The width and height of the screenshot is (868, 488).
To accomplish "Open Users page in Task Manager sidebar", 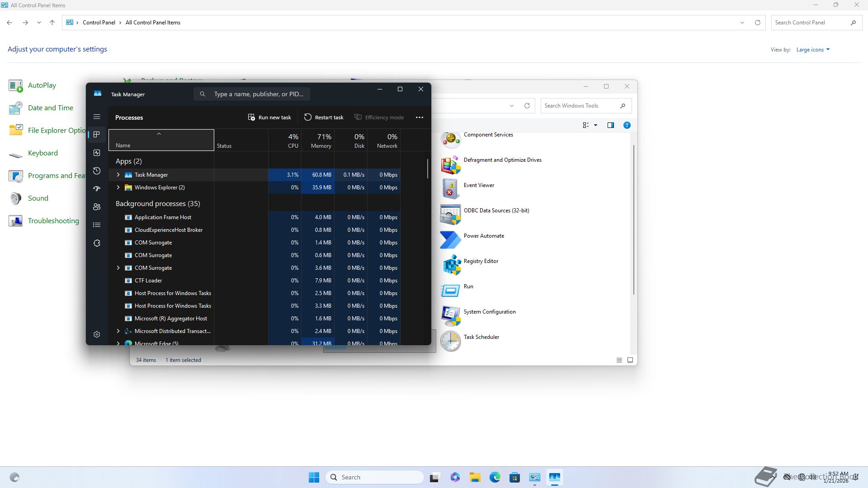I will click(x=97, y=207).
